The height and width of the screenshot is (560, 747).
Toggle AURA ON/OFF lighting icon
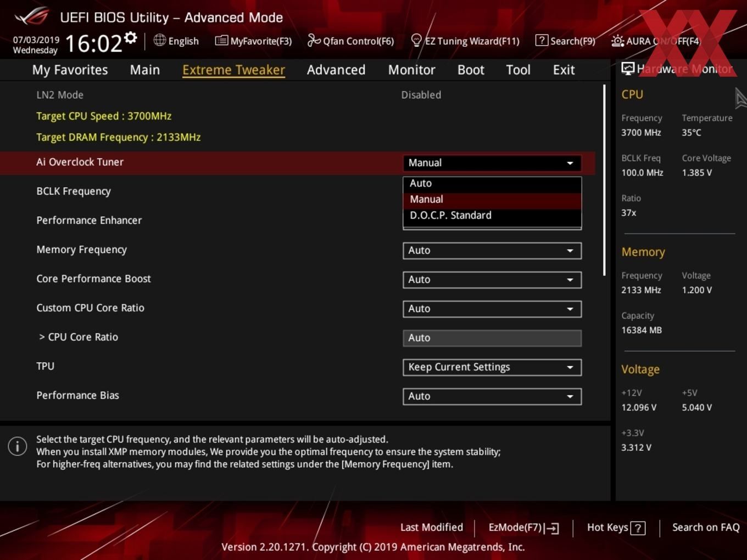pyautogui.click(x=618, y=41)
